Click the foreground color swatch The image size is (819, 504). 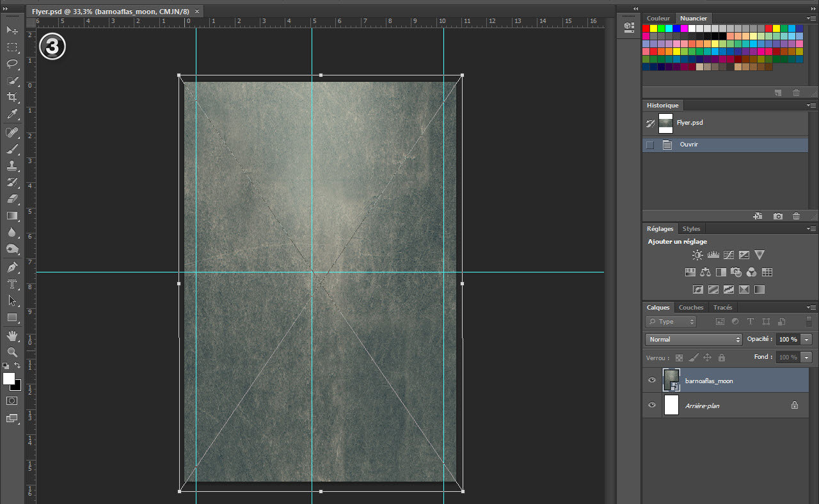pyautogui.click(x=9, y=379)
